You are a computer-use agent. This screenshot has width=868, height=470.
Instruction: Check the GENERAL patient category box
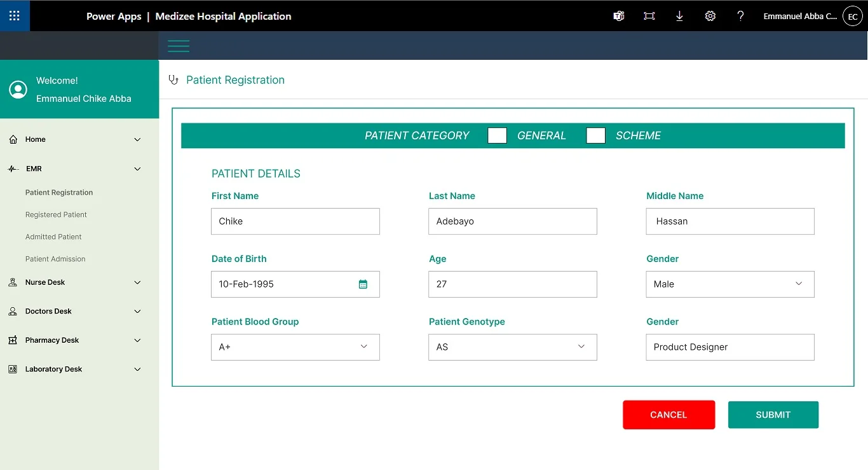click(x=497, y=135)
